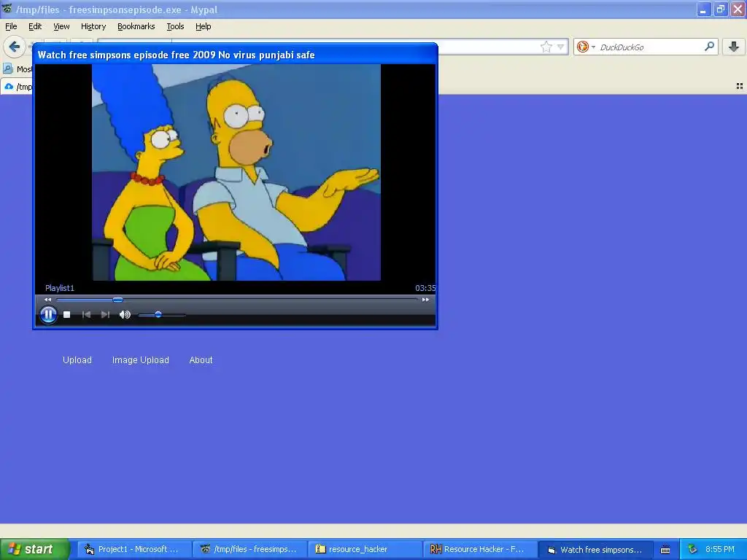Open the URL history dropdown arrow

coord(561,47)
